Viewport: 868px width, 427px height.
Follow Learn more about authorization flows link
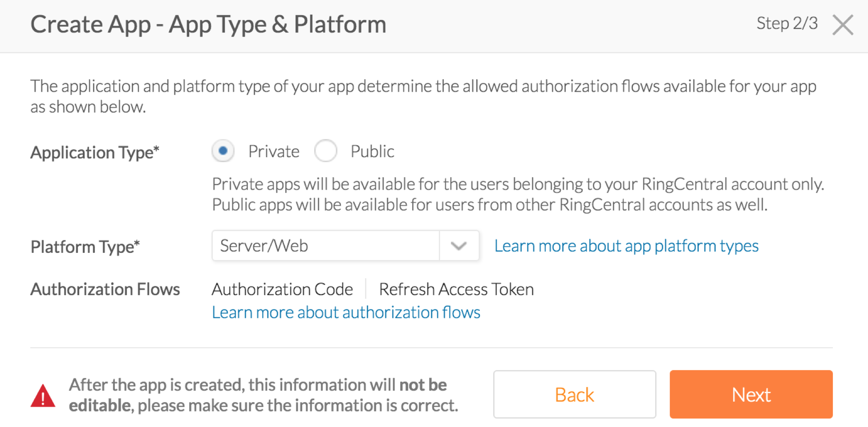click(346, 313)
